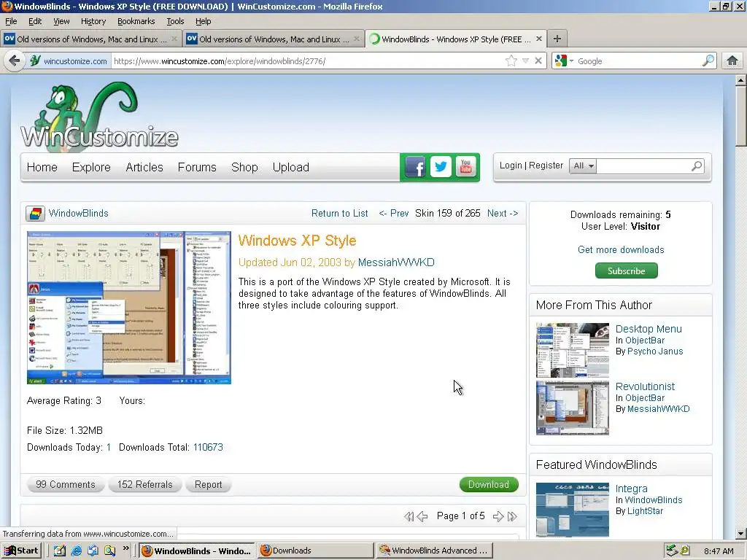Click the WindowBlinds category icon
747x560 pixels.
coord(35,214)
